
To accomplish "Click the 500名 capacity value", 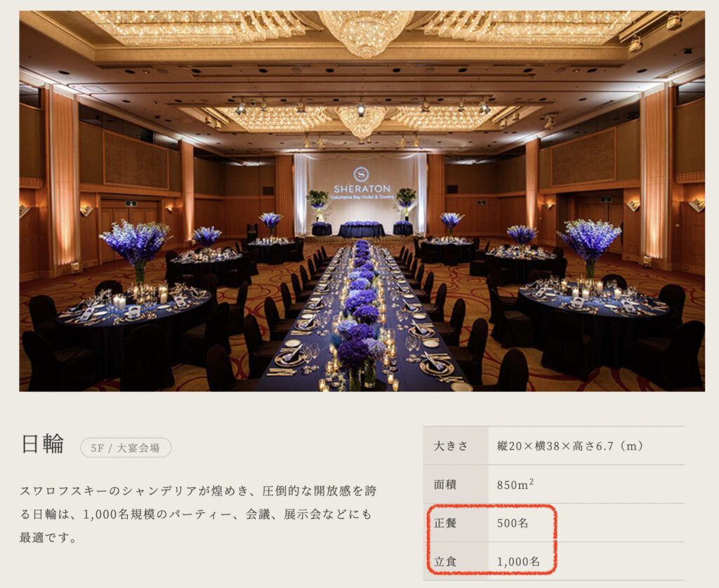I will [x=513, y=523].
